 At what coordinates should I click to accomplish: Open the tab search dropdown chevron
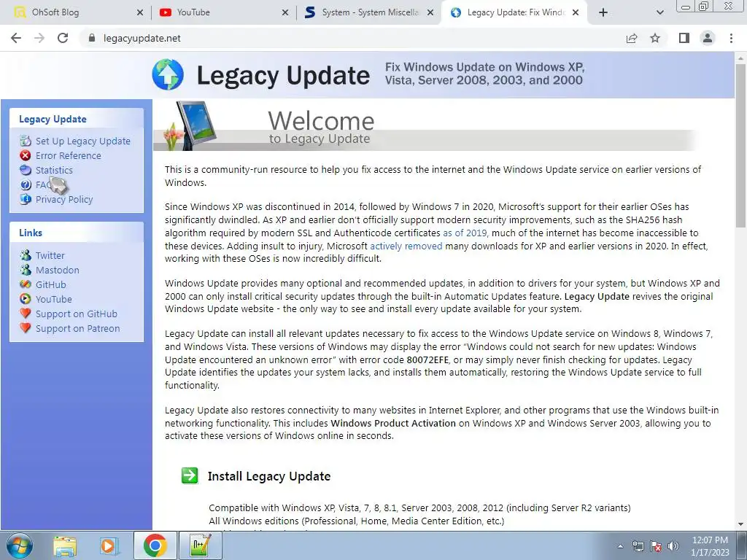click(x=659, y=12)
